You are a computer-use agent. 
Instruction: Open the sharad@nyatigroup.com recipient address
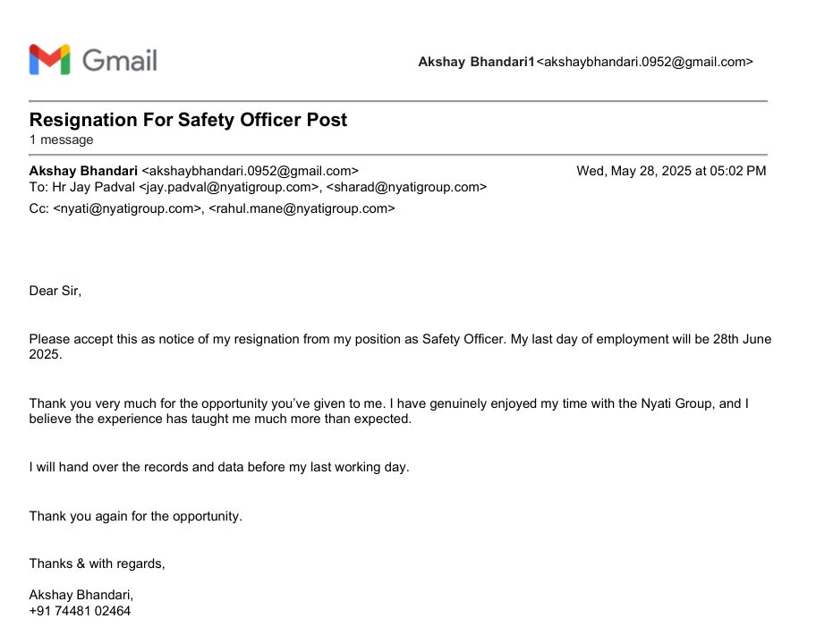coord(407,187)
